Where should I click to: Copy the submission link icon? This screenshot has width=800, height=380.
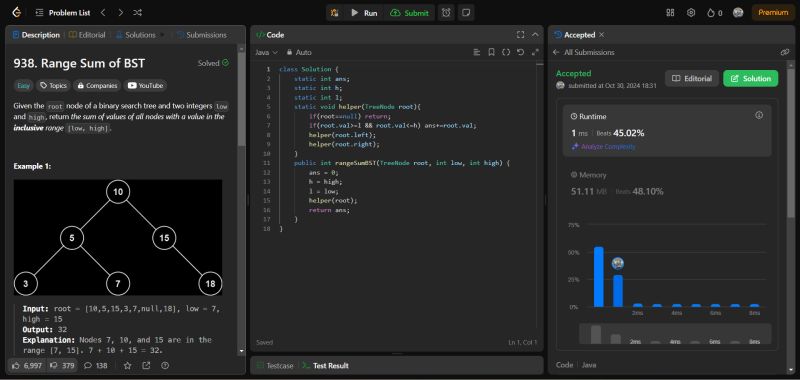pos(785,53)
